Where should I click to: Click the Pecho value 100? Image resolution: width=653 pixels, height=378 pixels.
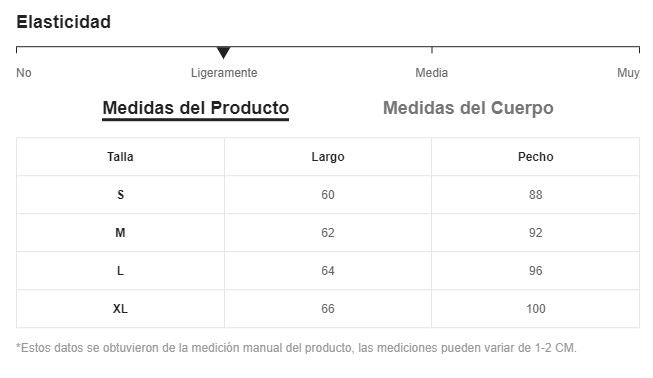coord(536,309)
